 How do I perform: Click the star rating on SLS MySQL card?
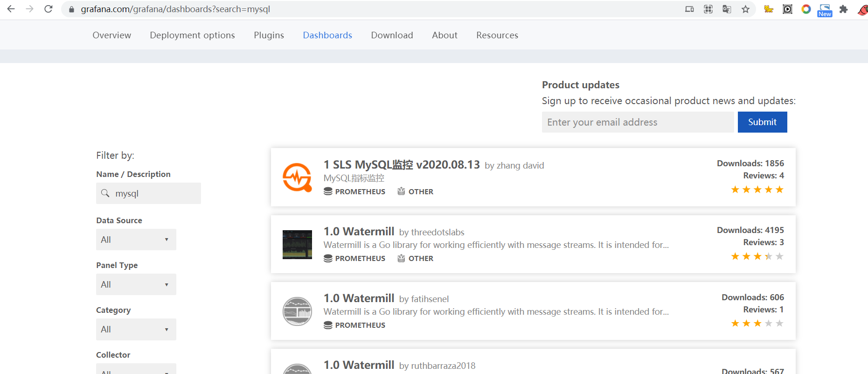point(757,190)
